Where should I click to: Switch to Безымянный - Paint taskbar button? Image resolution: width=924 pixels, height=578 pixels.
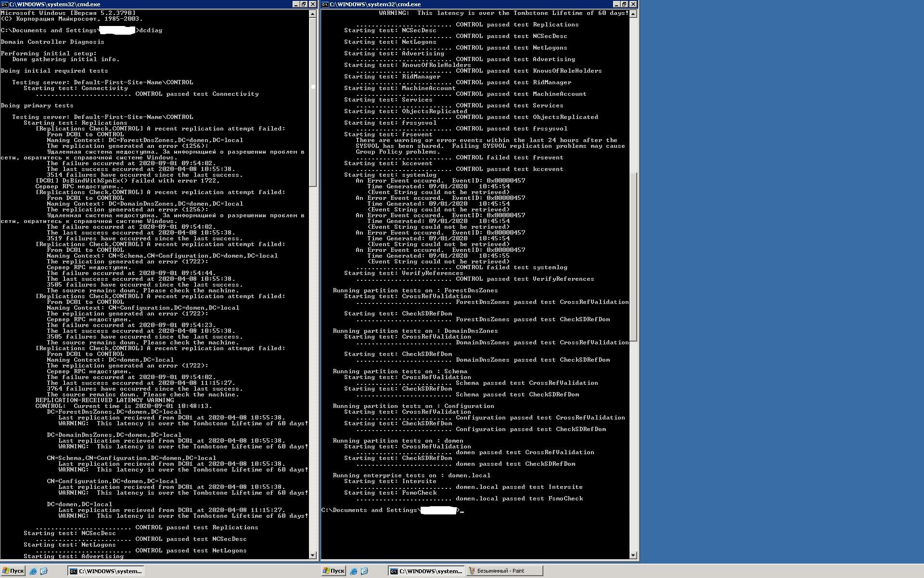(x=504, y=571)
